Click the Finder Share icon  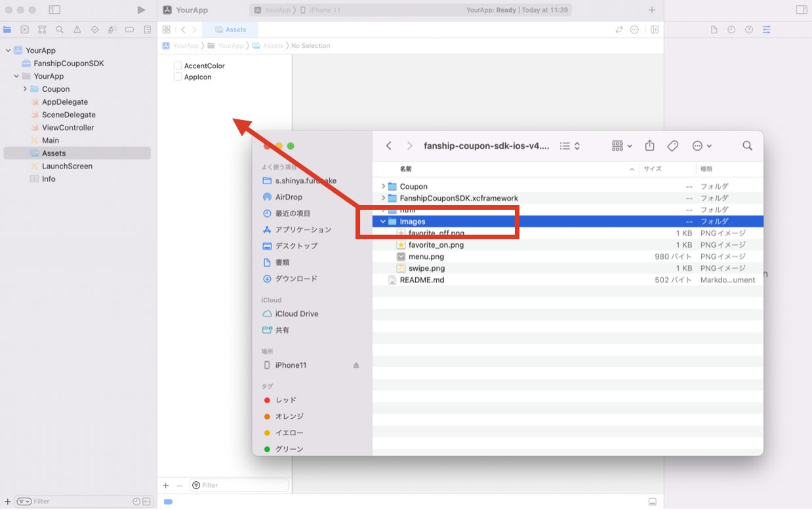click(x=650, y=146)
